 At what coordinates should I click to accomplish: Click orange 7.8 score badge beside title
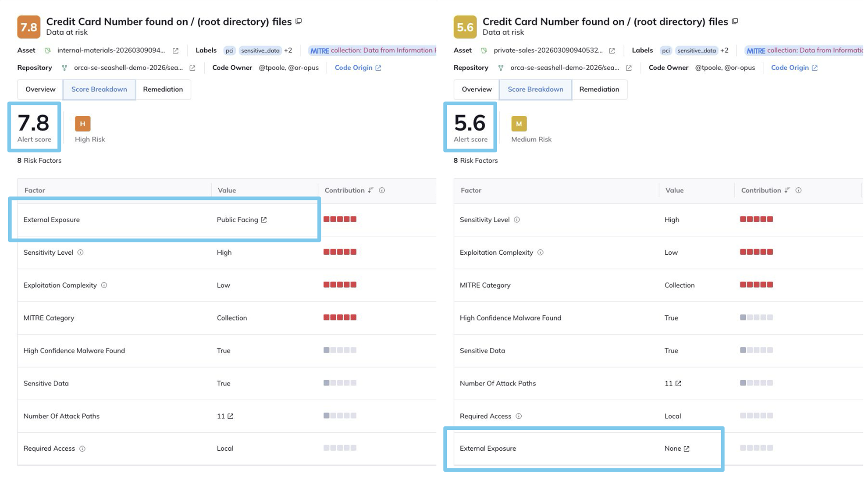pos(29,27)
